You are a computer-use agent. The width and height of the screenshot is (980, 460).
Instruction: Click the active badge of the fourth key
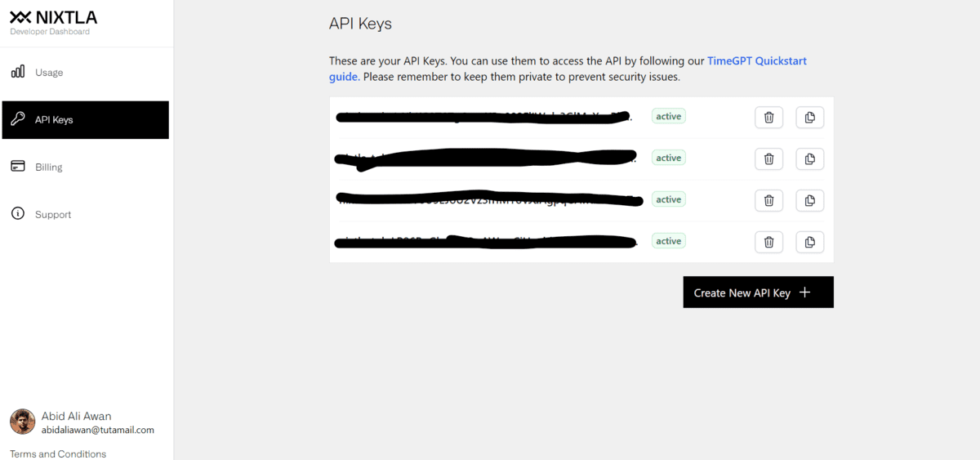click(668, 241)
